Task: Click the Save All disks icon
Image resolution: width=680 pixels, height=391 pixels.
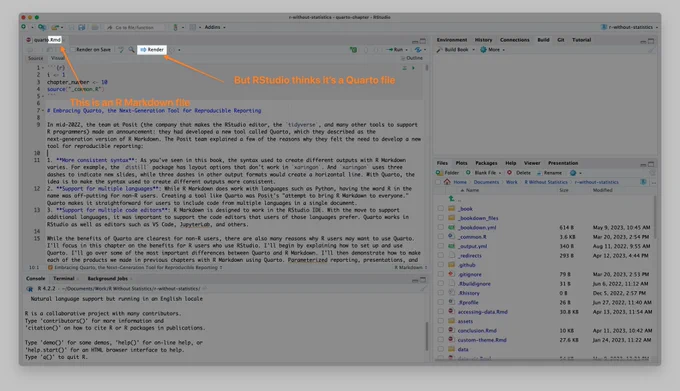Action: pos(82,27)
